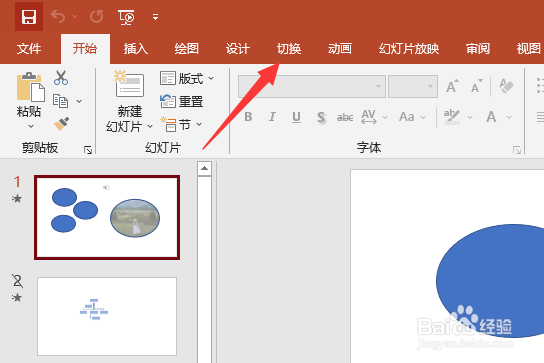This screenshot has width=544, height=363.
Task: Click the Undo arrow icon
Action: 58,16
